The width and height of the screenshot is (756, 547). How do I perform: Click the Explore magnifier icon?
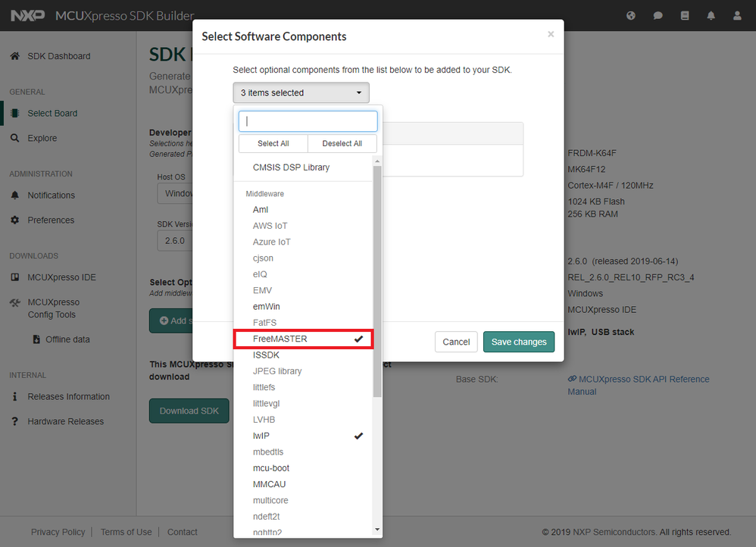(x=15, y=138)
